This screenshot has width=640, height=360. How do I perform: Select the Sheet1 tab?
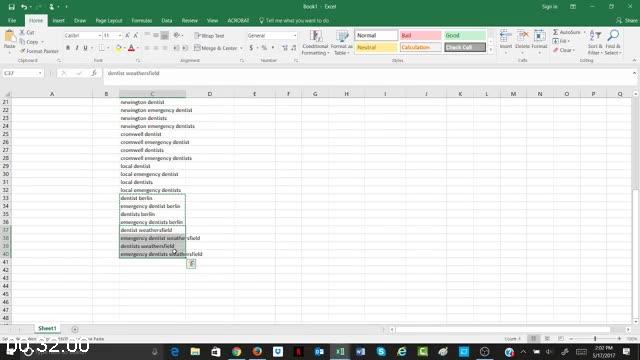click(47, 329)
